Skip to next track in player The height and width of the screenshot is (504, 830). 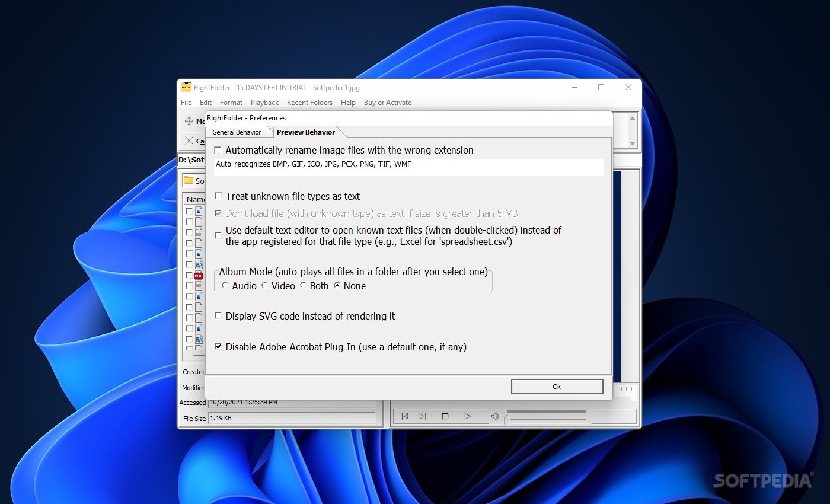coord(423,416)
